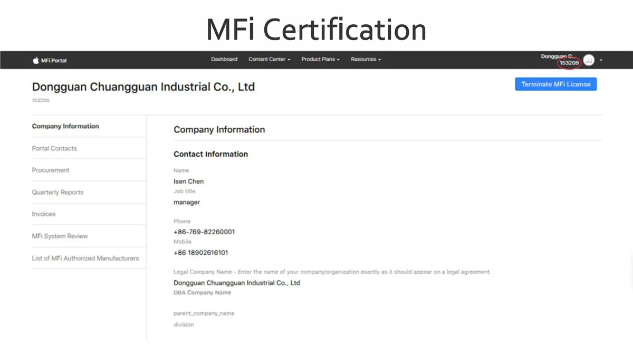Expand the Content Center dropdown menu
633x364 pixels.
[270, 59]
